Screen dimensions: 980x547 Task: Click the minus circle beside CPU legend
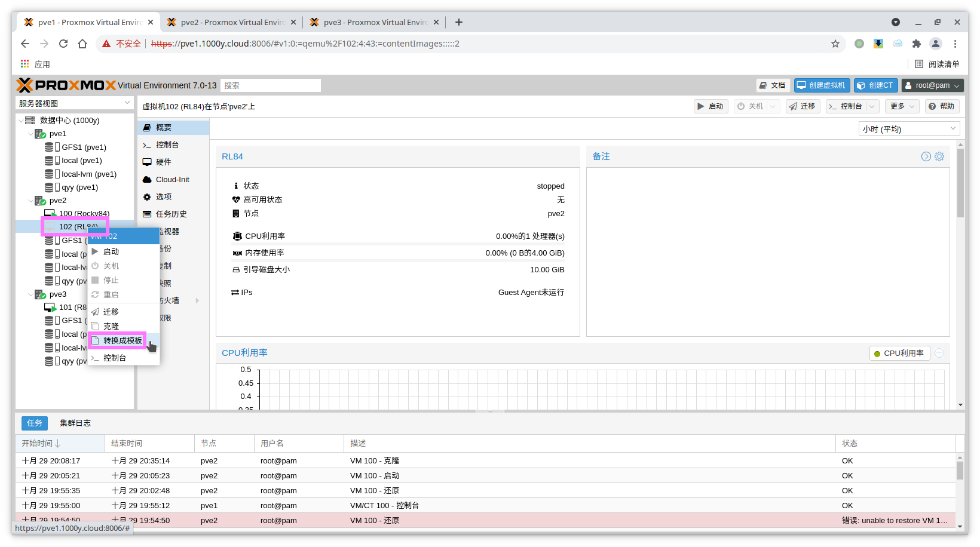pyautogui.click(x=939, y=354)
